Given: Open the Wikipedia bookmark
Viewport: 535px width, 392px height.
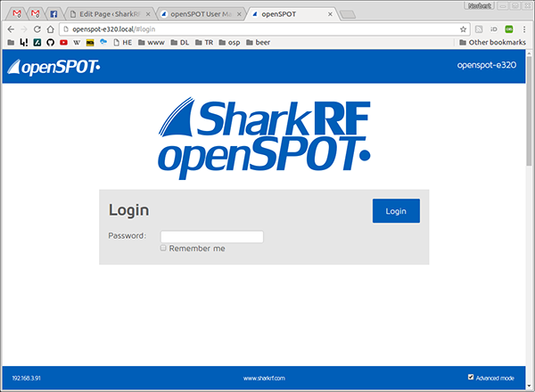Looking at the screenshot, I should click(77, 43).
